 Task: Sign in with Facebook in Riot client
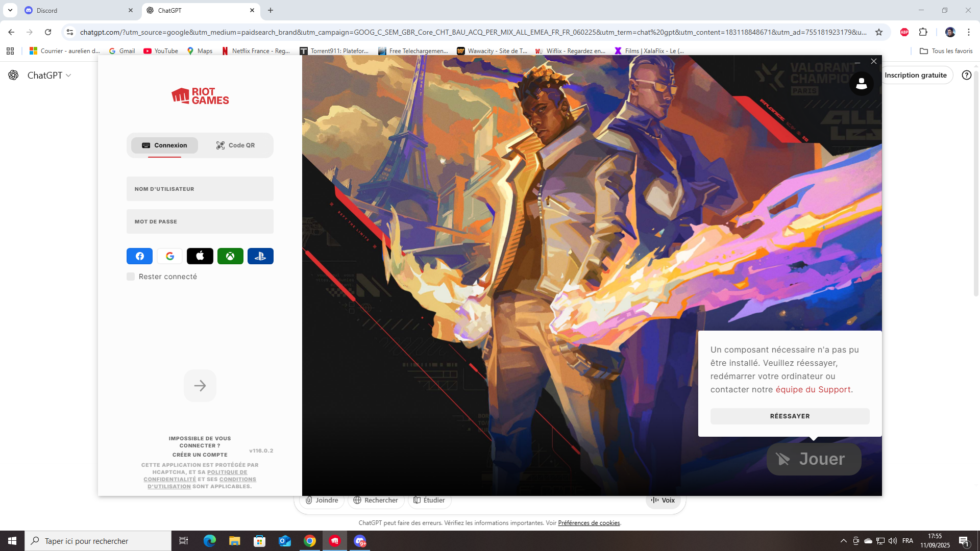139,256
